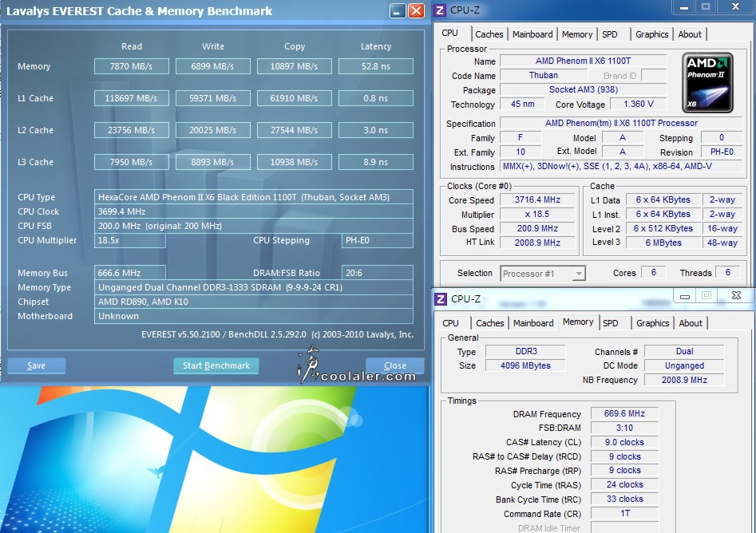
Task: Minimize the lower CPU-Z window
Action: pyautogui.click(x=685, y=296)
